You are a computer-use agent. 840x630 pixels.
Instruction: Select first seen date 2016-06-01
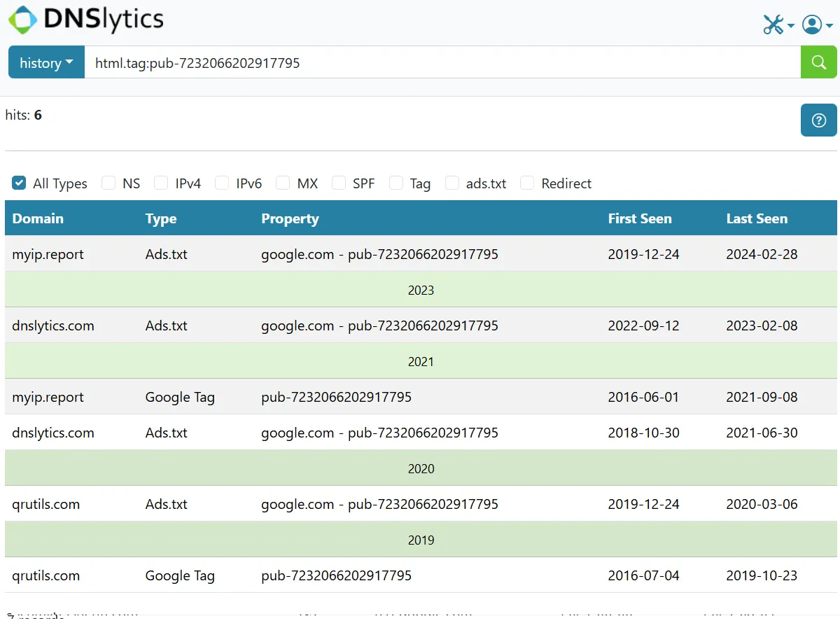(x=643, y=397)
